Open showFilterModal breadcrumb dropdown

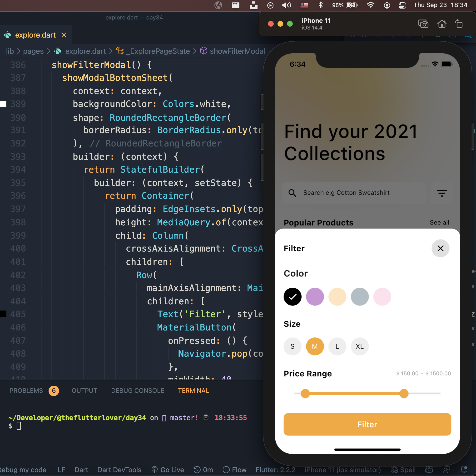[237, 51]
